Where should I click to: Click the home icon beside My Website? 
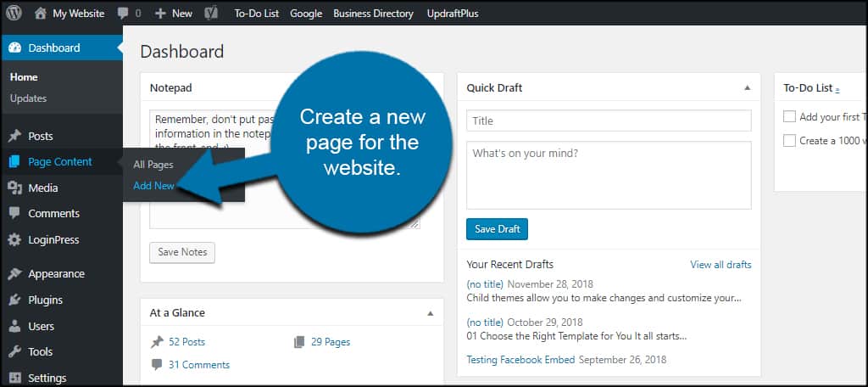coord(41,14)
